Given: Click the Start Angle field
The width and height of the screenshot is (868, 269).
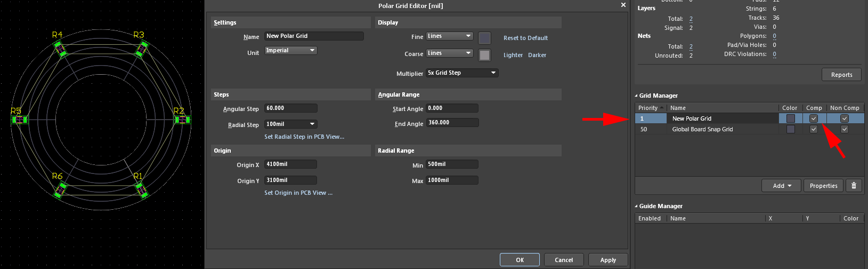Looking at the screenshot, I should [452, 108].
